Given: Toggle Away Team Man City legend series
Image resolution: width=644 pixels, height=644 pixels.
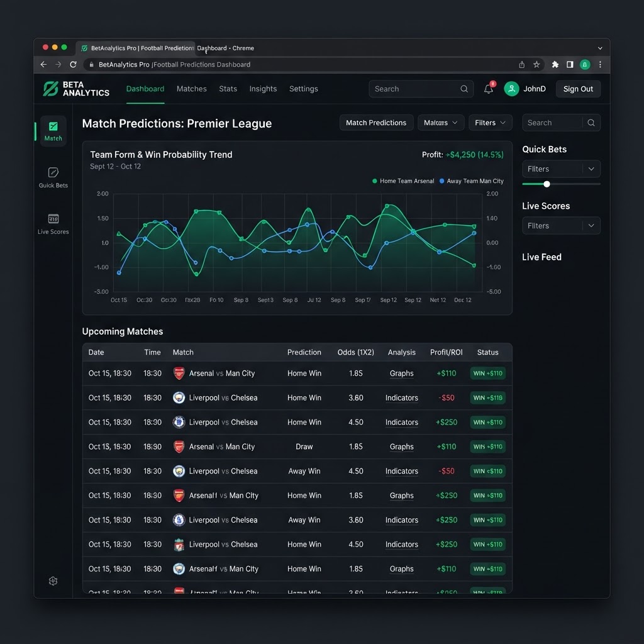Looking at the screenshot, I should click(x=471, y=180).
